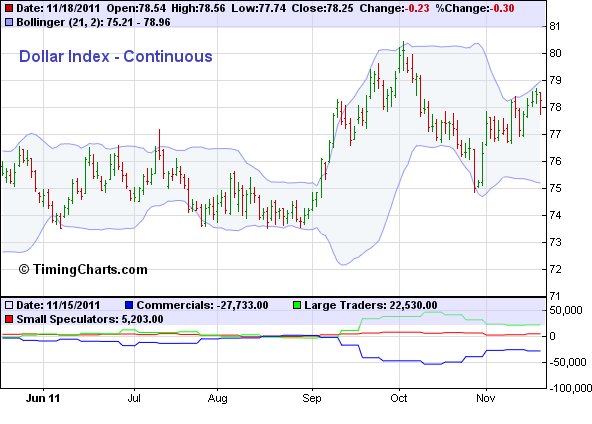Click the 'High:78.56' value
This screenshot has height=424, width=592.
click(x=198, y=8)
